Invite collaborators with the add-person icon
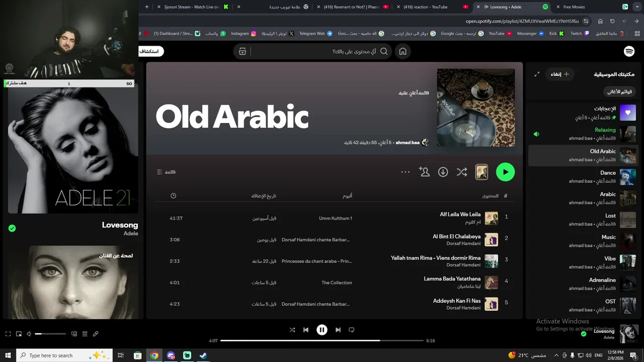This screenshot has height=362, width=644. point(424,172)
